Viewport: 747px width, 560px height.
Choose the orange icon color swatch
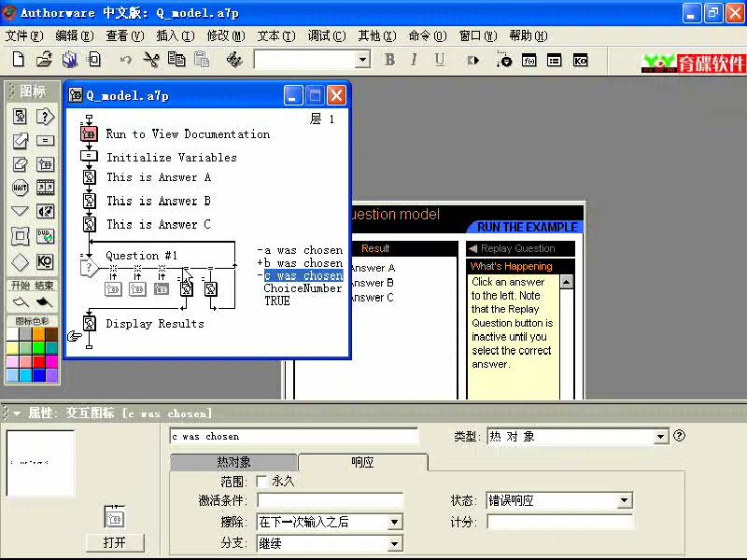point(39,334)
